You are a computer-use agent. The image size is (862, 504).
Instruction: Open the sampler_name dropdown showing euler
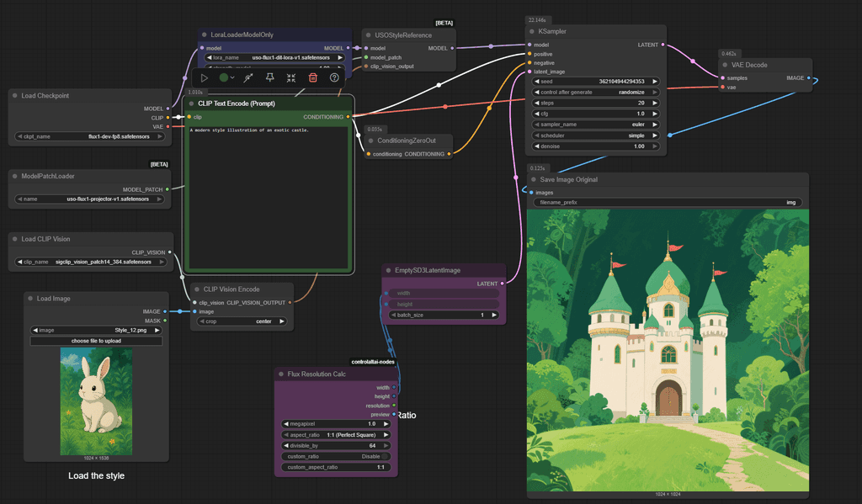point(595,124)
